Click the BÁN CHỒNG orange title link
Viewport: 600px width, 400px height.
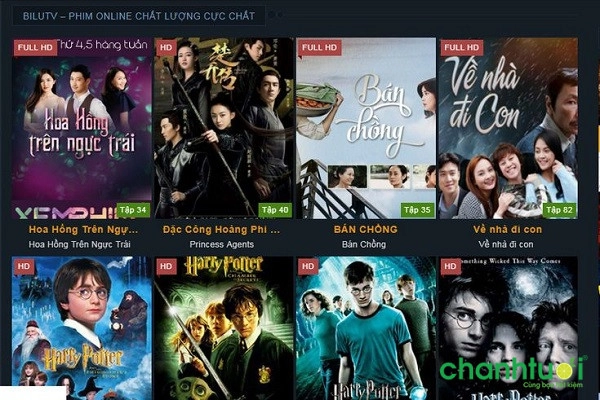[x=365, y=230]
